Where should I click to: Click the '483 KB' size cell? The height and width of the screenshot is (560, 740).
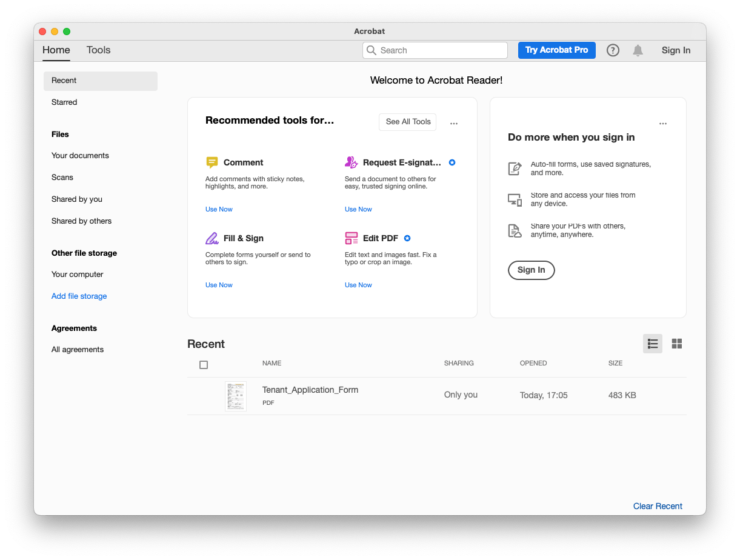[x=622, y=396]
